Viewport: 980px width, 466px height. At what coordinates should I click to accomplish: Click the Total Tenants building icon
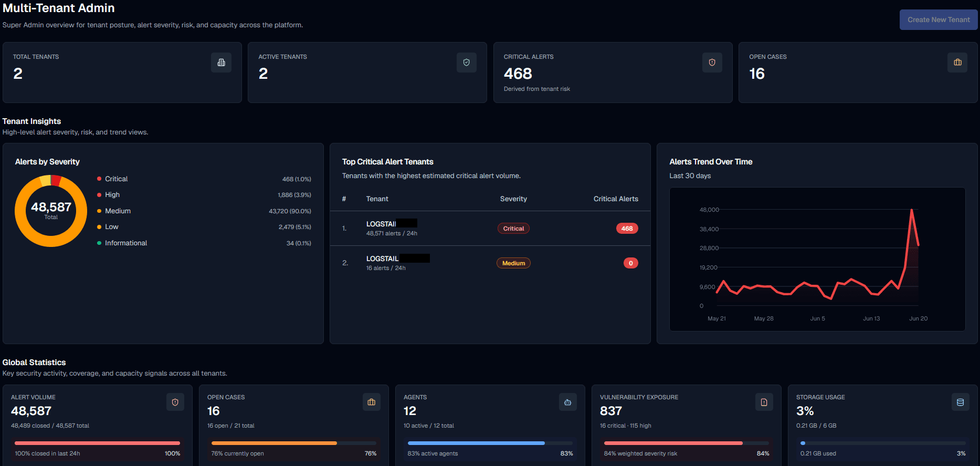point(221,63)
